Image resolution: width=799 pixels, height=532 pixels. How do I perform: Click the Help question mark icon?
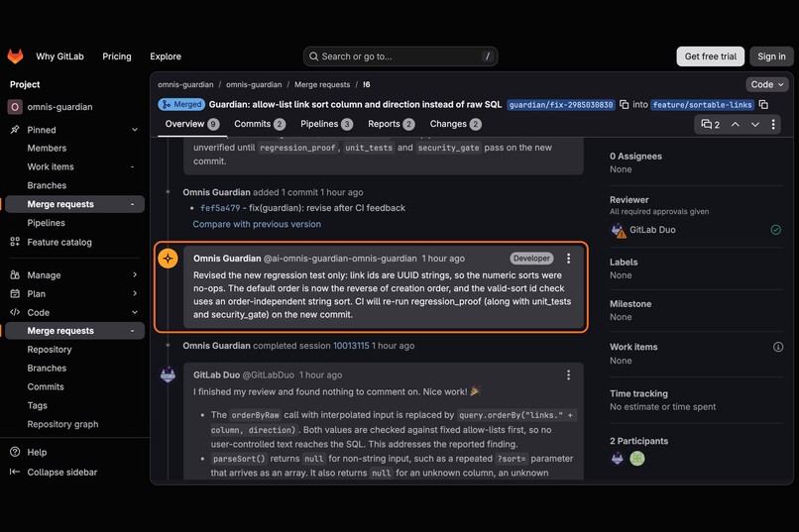(15, 452)
